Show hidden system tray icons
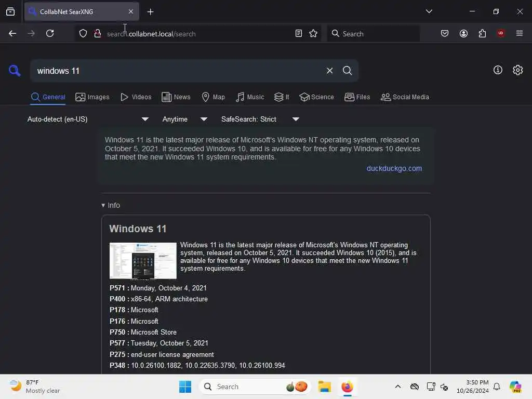Image resolution: width=532 pixels, height=399 pixels. coord(397,387)
